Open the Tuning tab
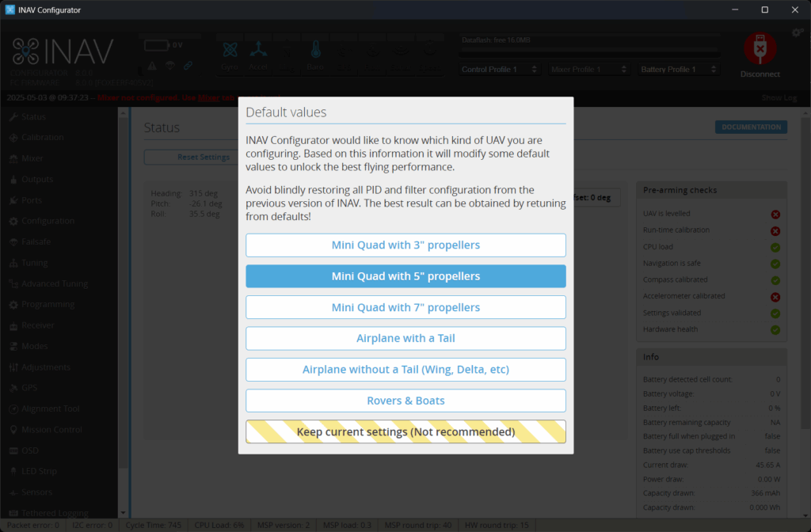 tap(59, 263)
